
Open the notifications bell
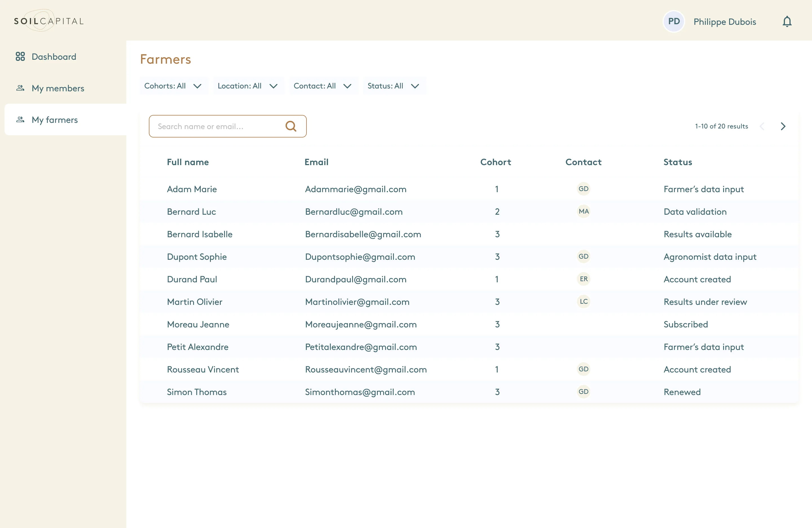click(787, 21)
